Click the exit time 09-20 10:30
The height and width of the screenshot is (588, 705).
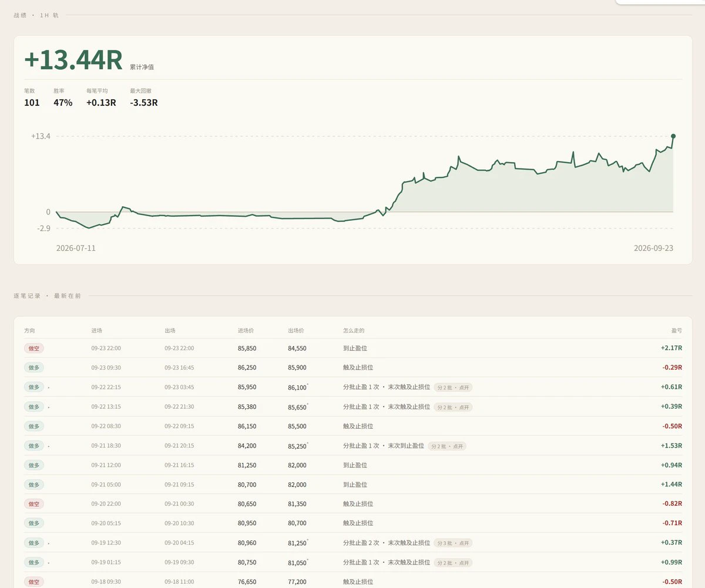coord(179,523)
